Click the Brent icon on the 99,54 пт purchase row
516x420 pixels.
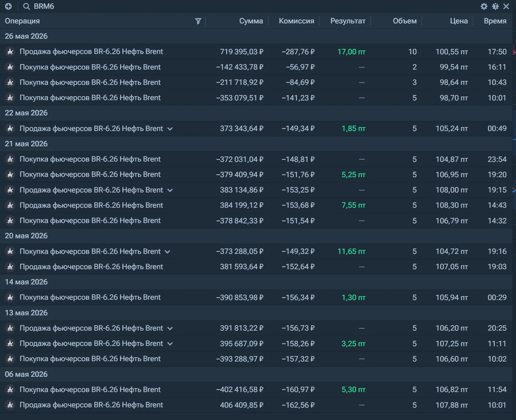10,67
